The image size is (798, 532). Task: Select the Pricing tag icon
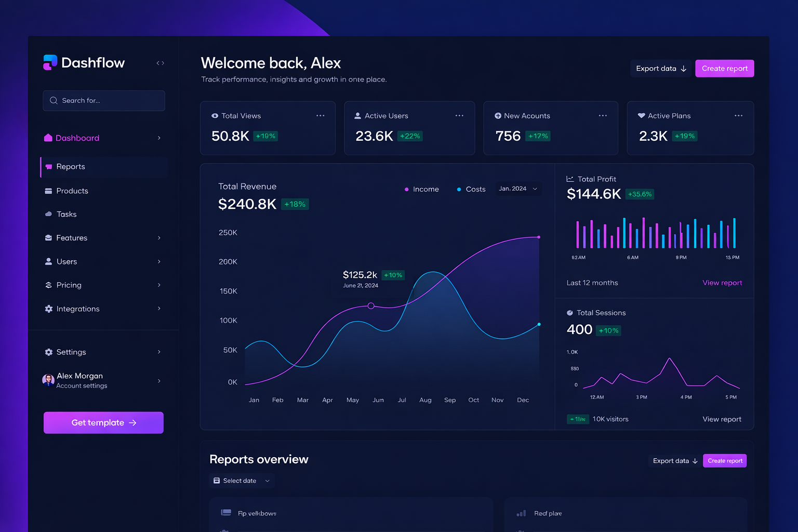48,285
